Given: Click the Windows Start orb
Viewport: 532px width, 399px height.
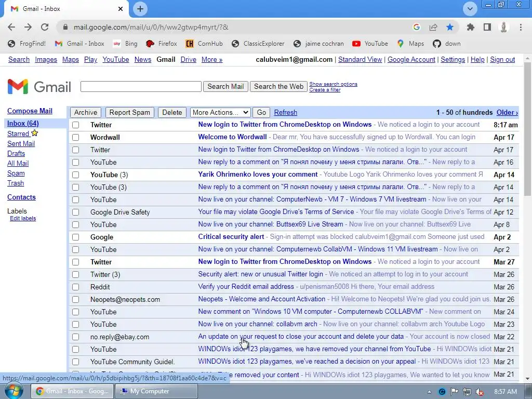Looking at the screenshot, I should click(13, 391).
